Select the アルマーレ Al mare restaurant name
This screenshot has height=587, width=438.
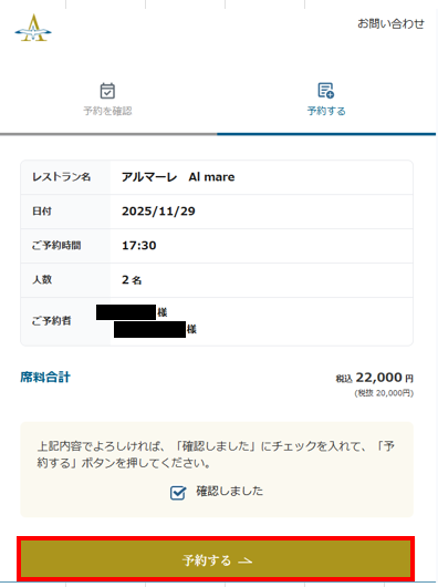click(178, 177)
